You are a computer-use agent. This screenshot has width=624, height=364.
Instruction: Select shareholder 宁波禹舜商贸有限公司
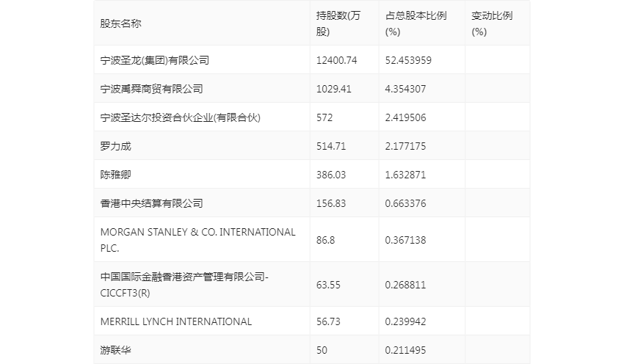[152, 89]
